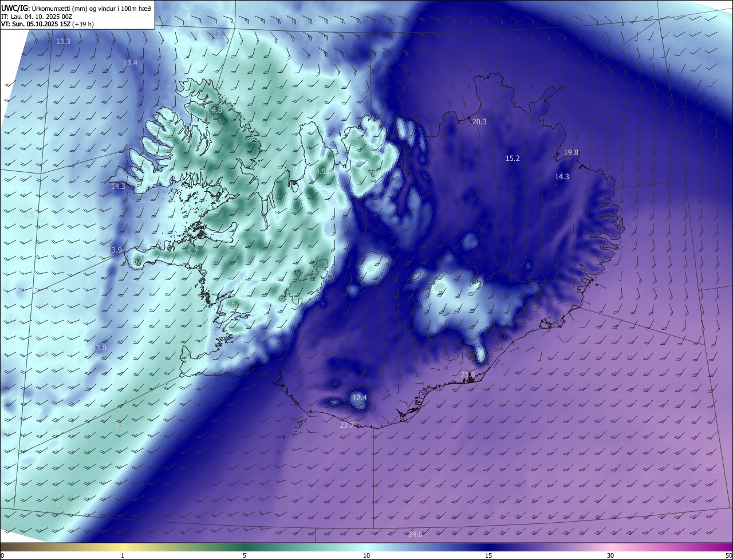Click the 12.3 value label on the map

tap(219, 34)
